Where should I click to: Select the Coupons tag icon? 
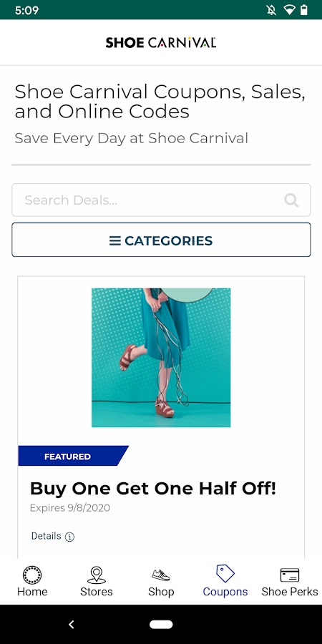(x=225, y=573)
